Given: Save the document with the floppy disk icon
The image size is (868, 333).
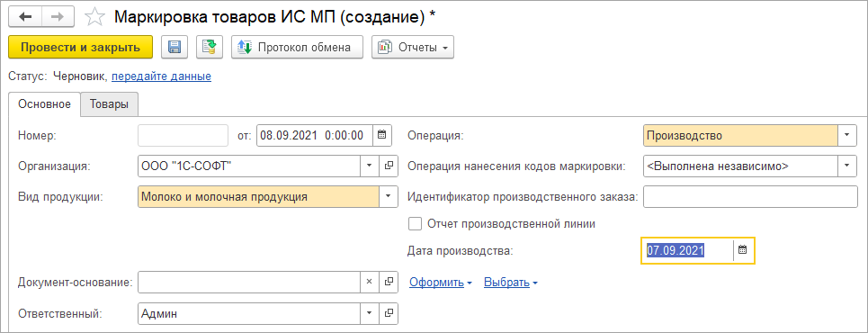Looking at the screenshot, I should (174, 47).
